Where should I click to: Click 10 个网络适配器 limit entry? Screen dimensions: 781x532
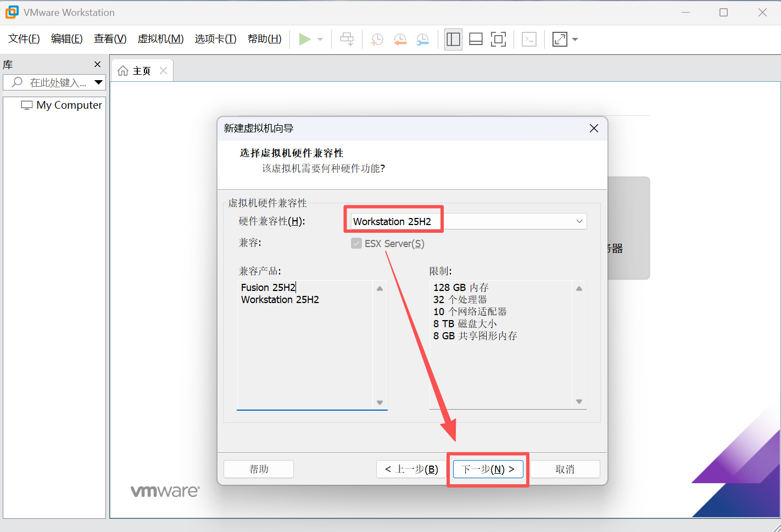(x=470, y=311)
